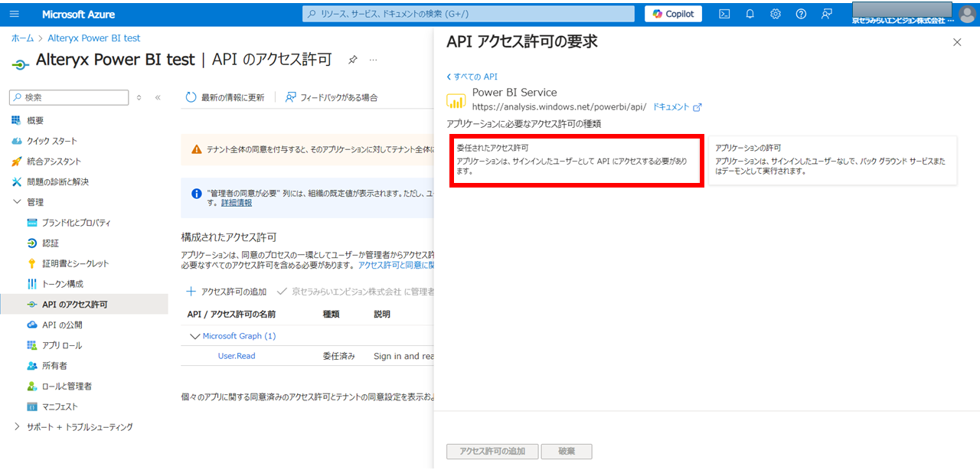Viewport: 980px width, 470px height.
Task: Open the help question mark icon
Action: pos(801,14)
